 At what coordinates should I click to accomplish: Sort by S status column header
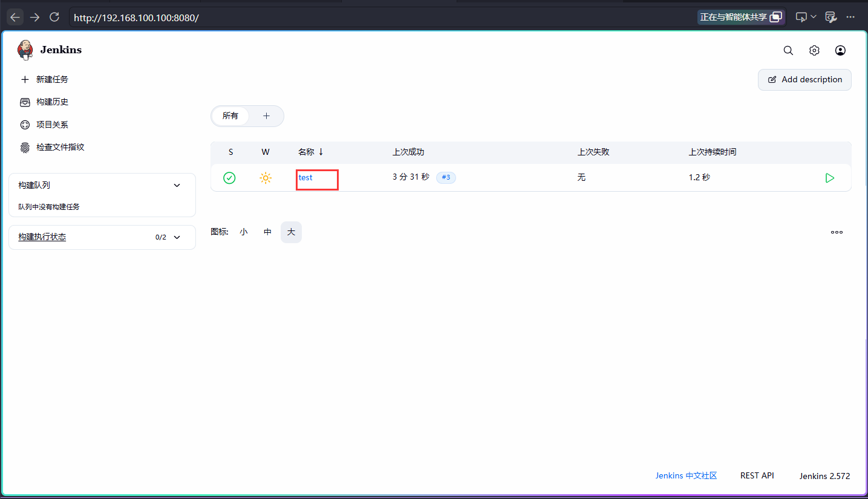coord(231,152)
